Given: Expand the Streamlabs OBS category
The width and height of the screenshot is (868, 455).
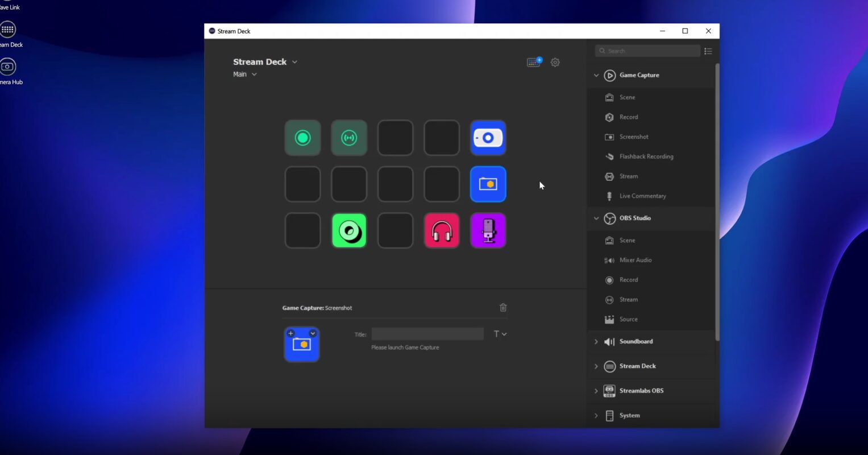Looking at the screenshot, I should click(596, 391).
